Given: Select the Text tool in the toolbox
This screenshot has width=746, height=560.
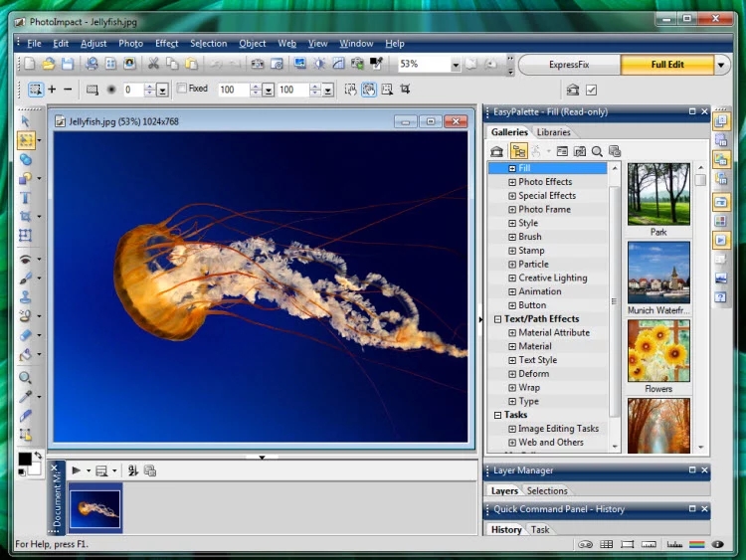Looking at the screenshot, I should [x=26, y=198].
